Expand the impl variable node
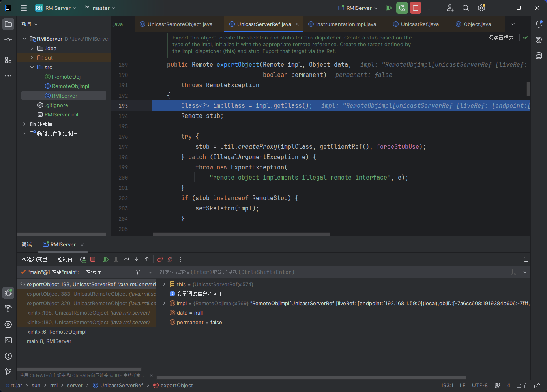547x392 pixels. coord(164,303)
